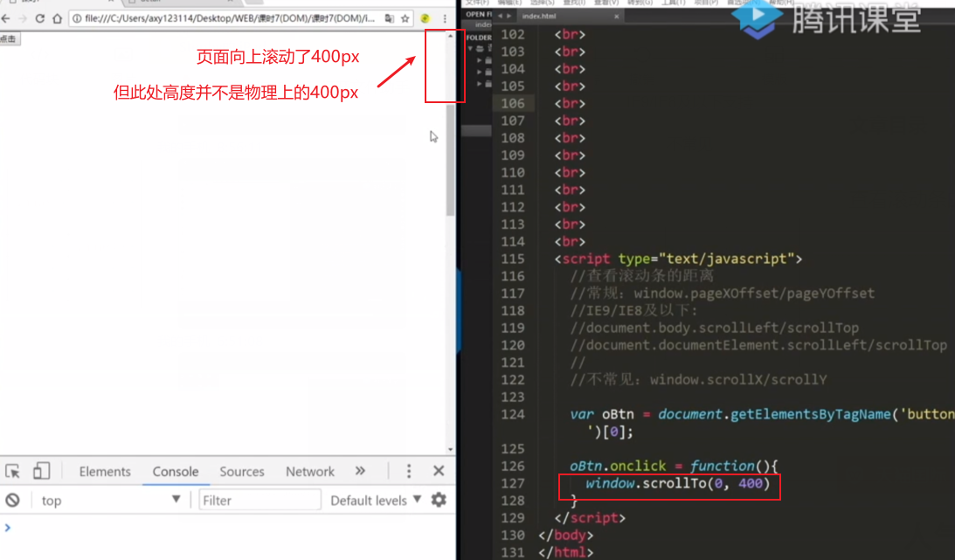This screenshot has height=560, width=955.
Task: Click line number 106 in the gutter
Action: [x=513, y=103]
